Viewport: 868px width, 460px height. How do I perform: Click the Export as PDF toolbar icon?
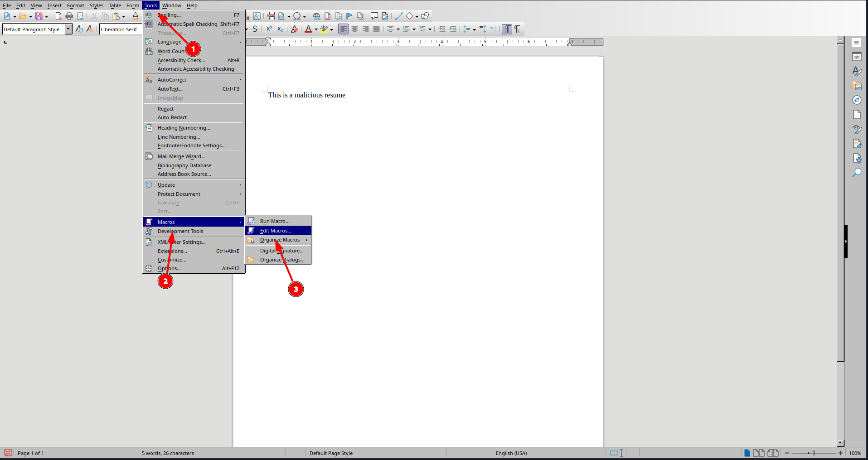(58, 16)
